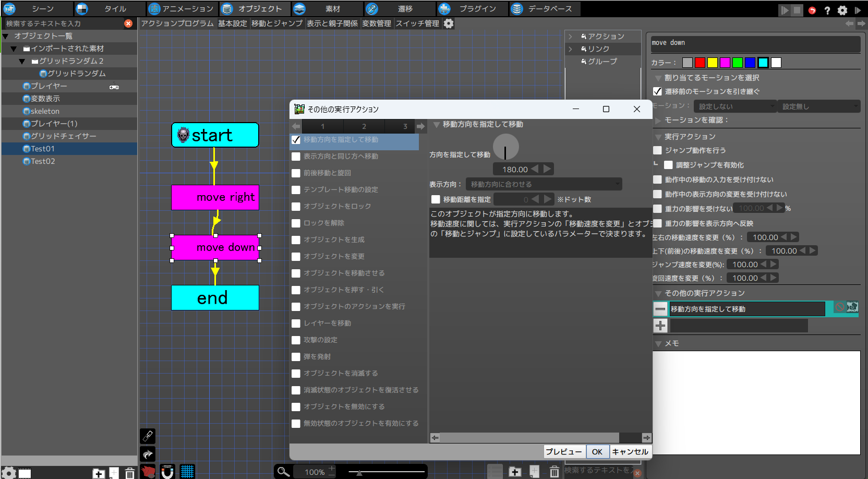Add another action with the plus button
868x479 pixels.
[x=660, y=326]
